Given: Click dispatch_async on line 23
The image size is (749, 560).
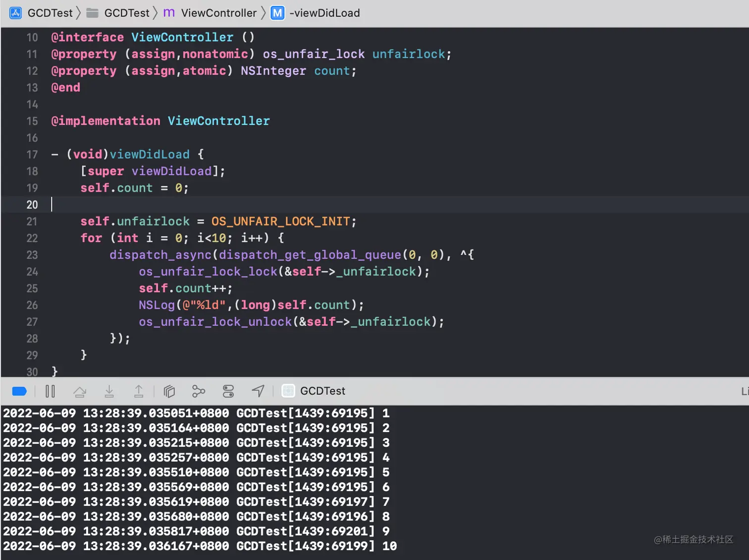Looking at the screenshot, I should tap(160, 255).
